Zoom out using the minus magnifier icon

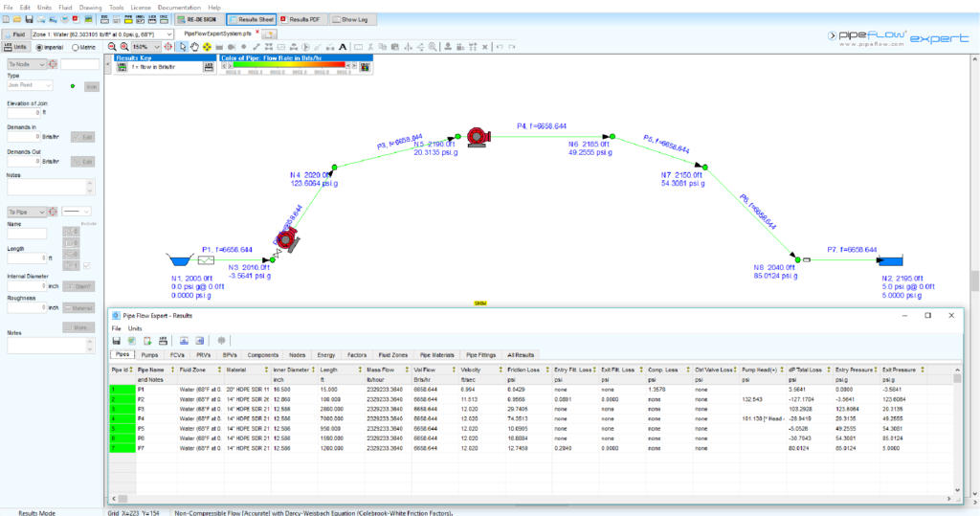112,47
